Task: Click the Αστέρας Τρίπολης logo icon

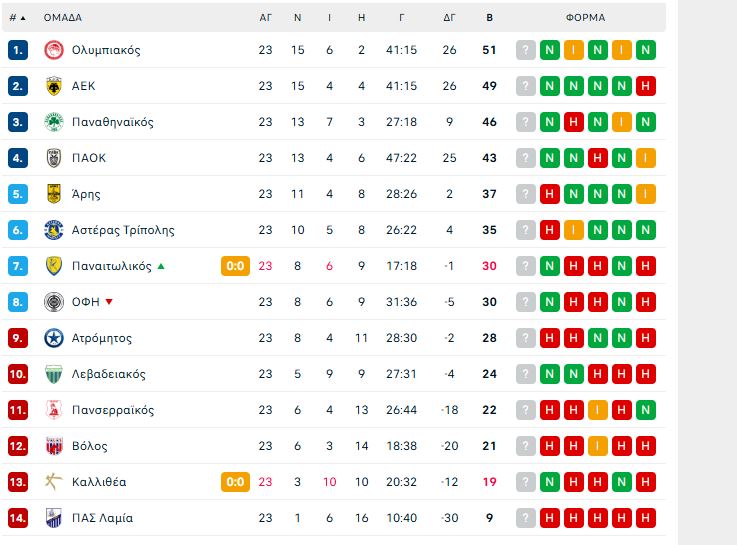Action: tap(54, 230)
